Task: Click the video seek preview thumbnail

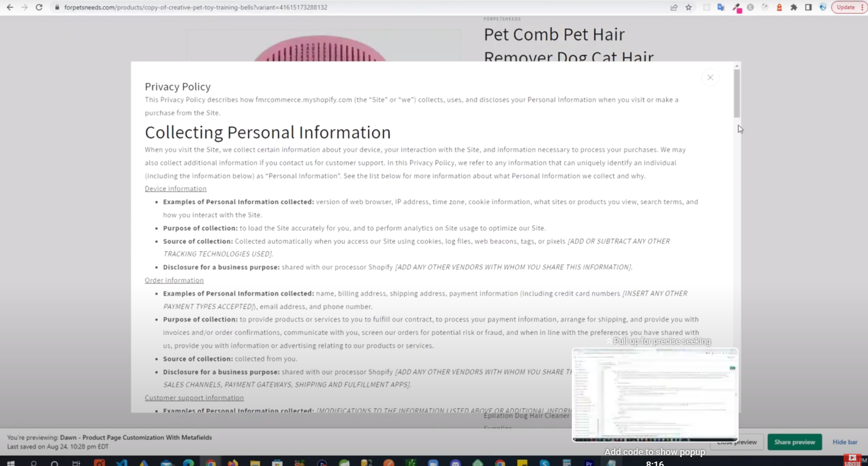Action: point(655,395)
